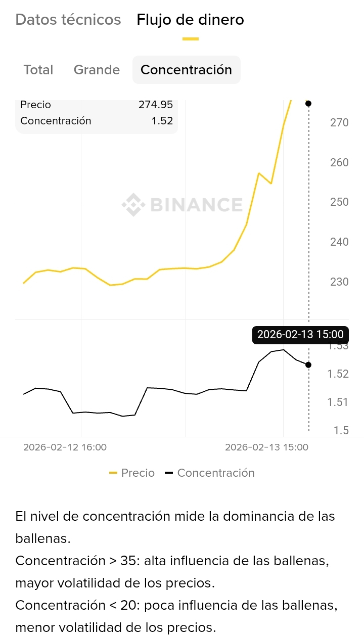The height and width of the screenshot is (636, 364).
Task: Tap the black 2026-02-13 15:00 tooltip label
Action: click(x=300, y=334)
